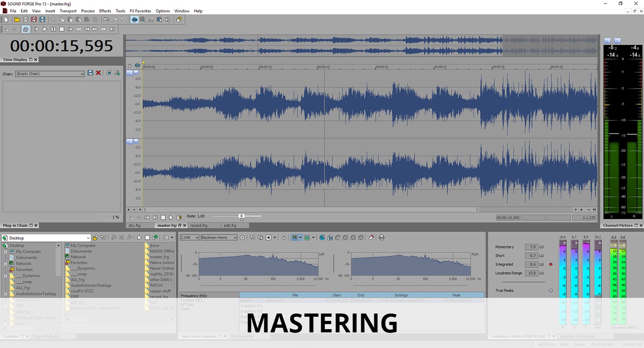Viewport: 644px width, 348px height.
Task: Select the Magnify tool icon
Action: (x=143, y=20)
